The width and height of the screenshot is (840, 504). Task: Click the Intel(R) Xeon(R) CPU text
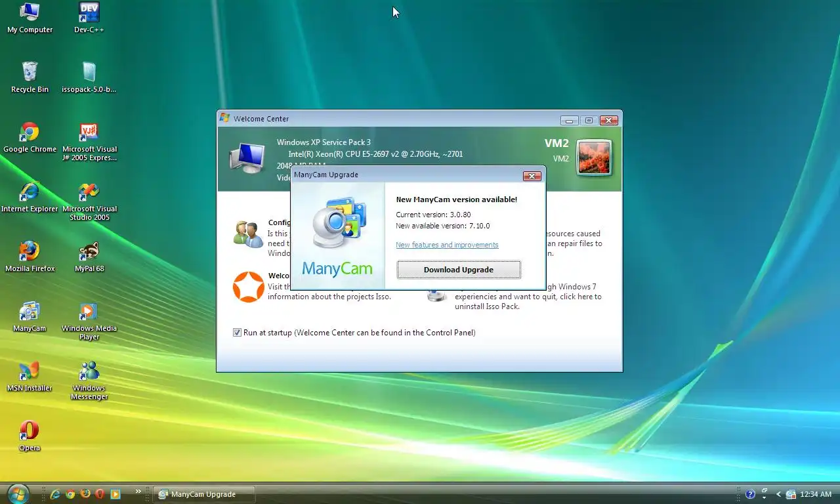click(x=375, y=154)
